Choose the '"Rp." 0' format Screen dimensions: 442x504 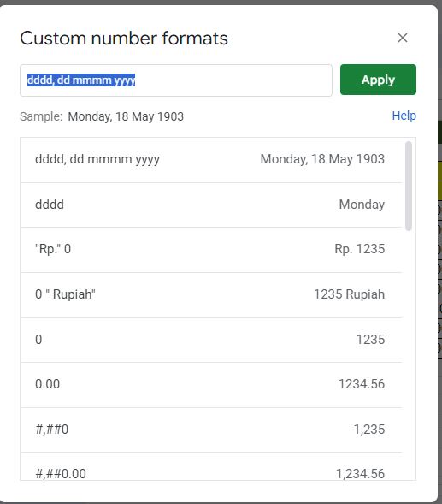coord(211,250)
